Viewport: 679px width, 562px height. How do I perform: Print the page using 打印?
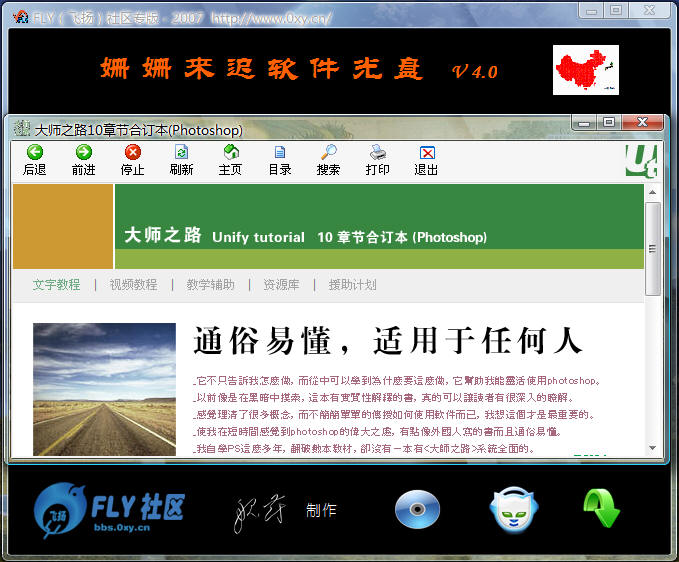(377, 160)
